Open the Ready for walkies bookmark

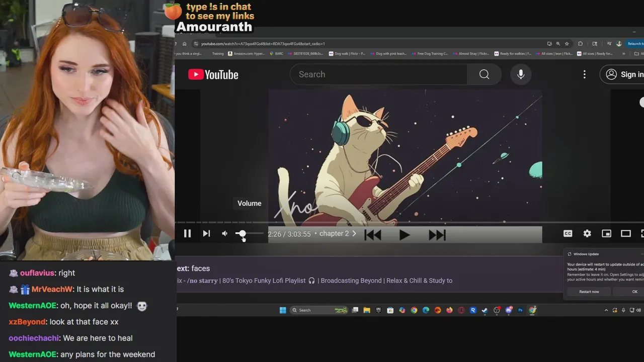point(513,53)
